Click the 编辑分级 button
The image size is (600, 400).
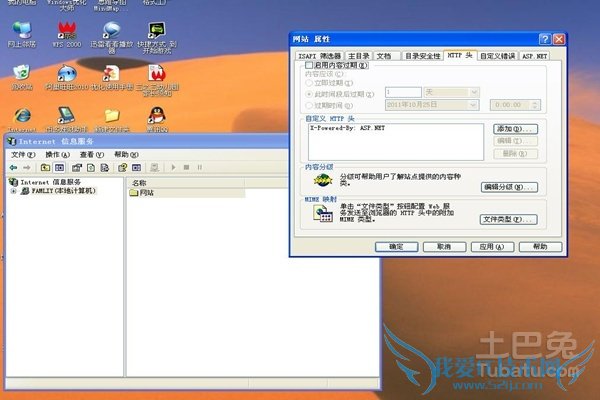coord(509,187)
